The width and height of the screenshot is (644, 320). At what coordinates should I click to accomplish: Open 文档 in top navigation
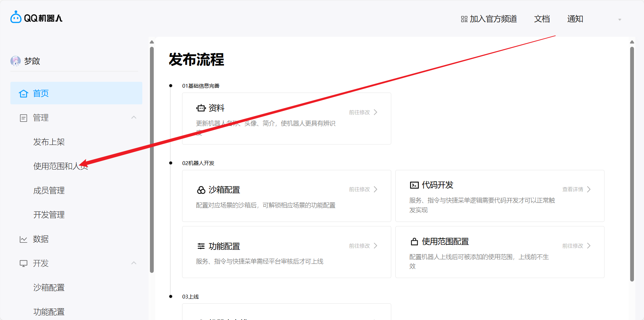click(x=542, y=19)
